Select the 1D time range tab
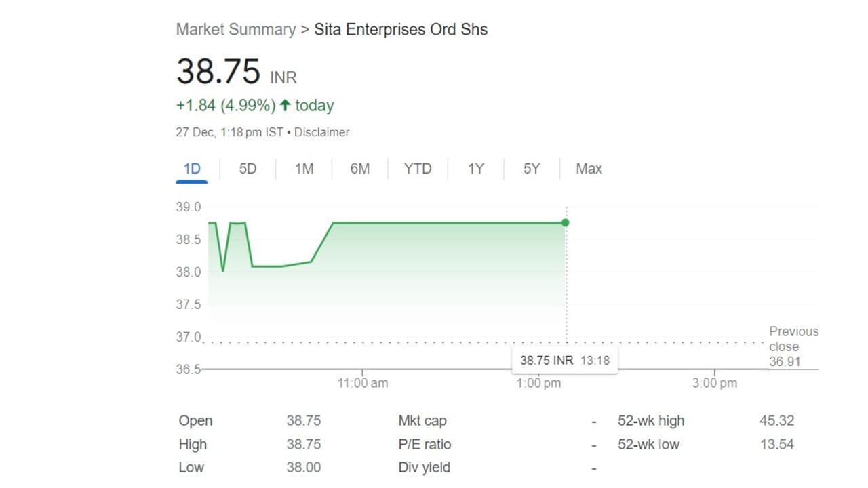The image size is (868, 488). point(192,169)
